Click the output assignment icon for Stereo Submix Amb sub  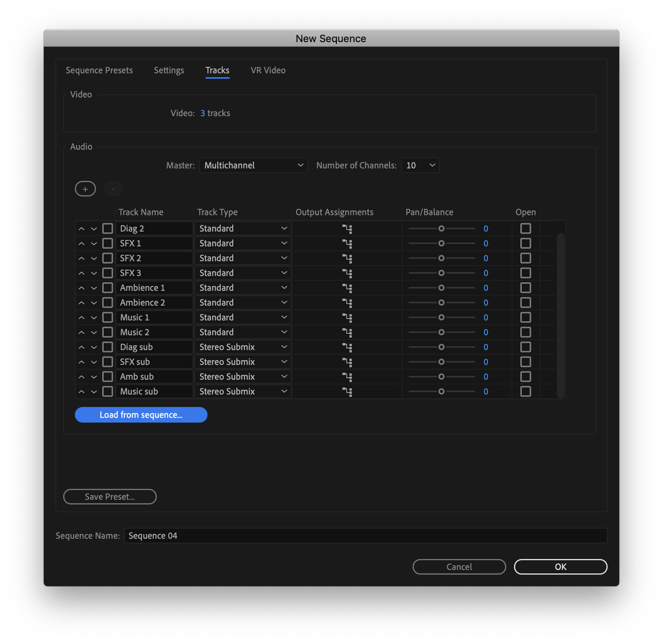(347, 376)
